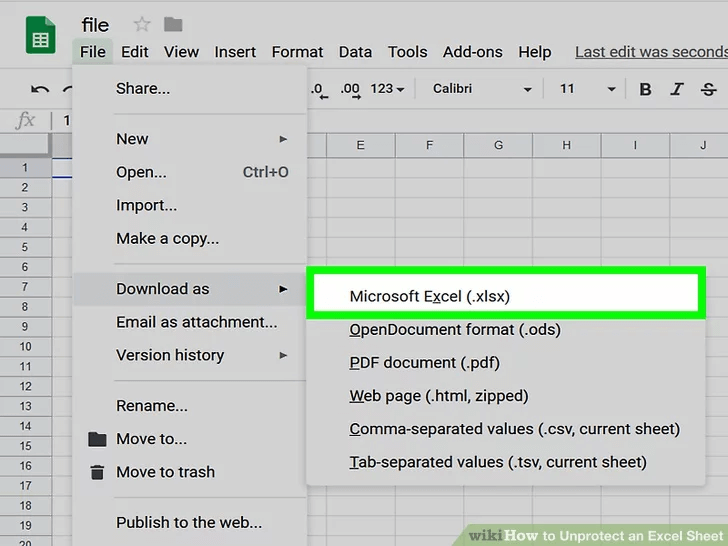Viewport: 728px width, 546px height.
Task: Expand the New submenu arrow
Action: pyautogui.click(x=283, y=139)
